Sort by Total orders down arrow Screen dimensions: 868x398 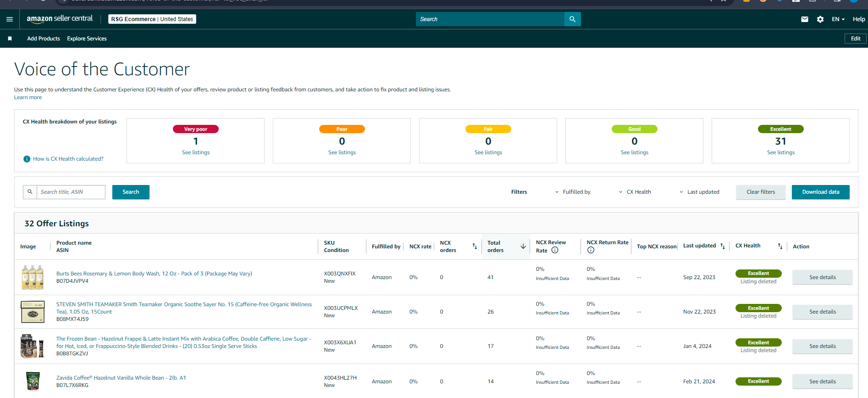(523, 247)
